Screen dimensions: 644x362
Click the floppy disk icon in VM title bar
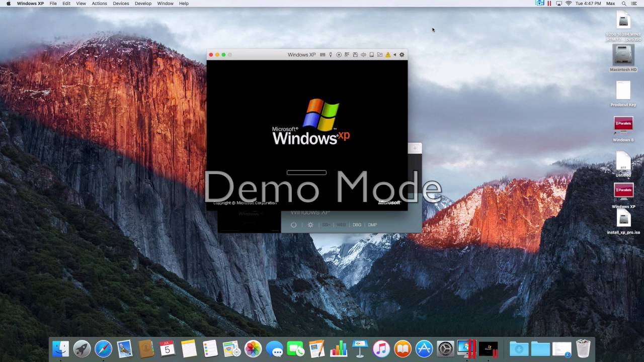click(x=355, y=55)
